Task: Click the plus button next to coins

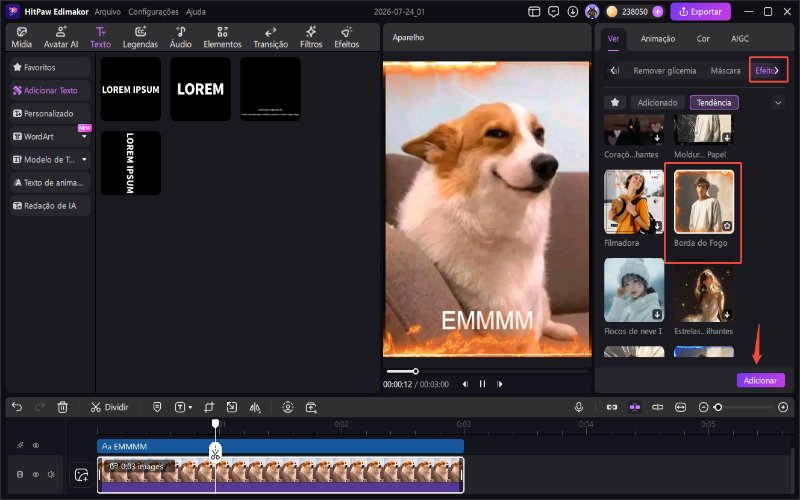Action: [658, 12]
